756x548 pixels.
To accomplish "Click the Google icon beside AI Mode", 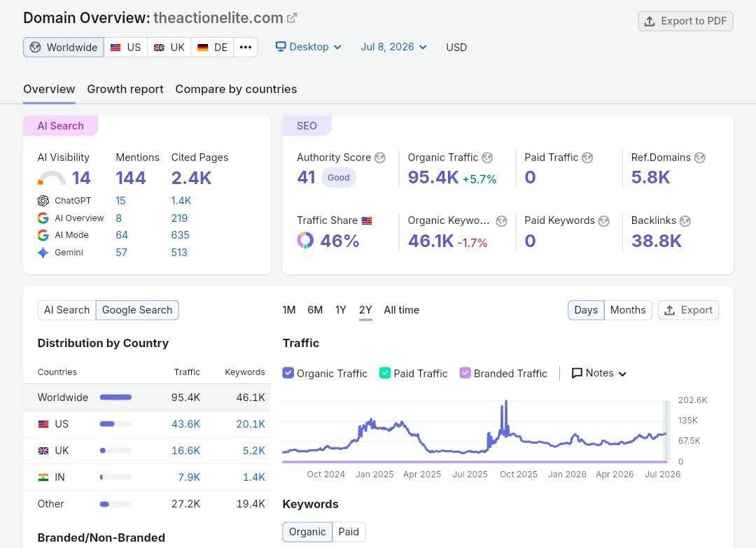I will pyautogui.click(x=43, y=235).
